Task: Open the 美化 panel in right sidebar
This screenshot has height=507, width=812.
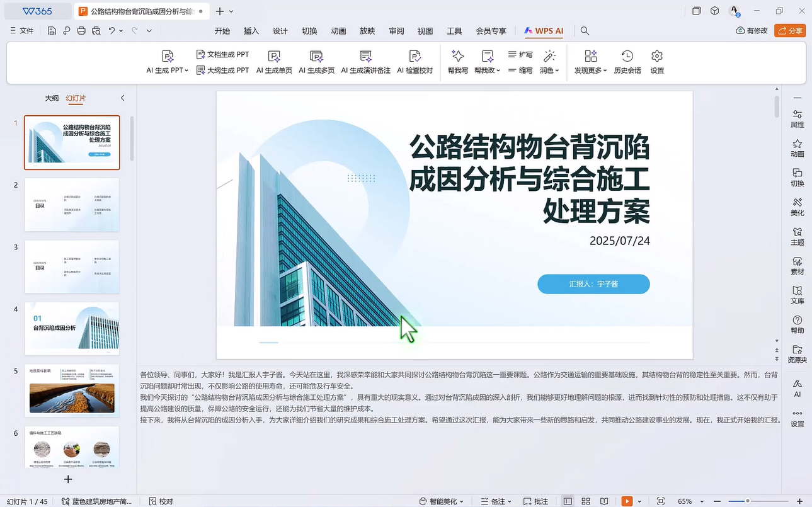Action: [797, 207]
